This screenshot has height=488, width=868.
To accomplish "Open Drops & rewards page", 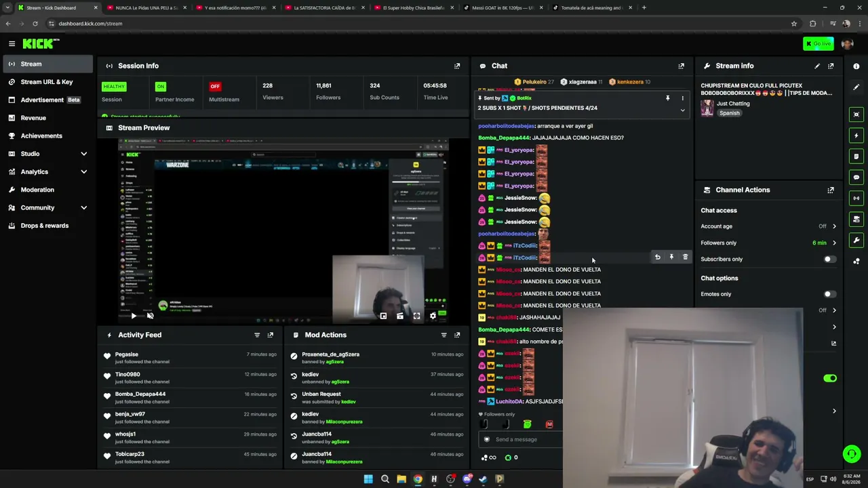I will (47, 226).
